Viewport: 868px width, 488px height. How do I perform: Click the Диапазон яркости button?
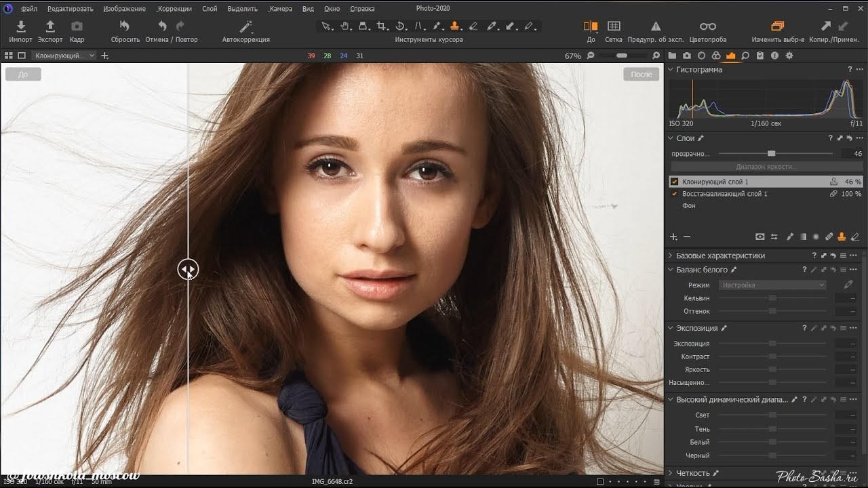point(766,167)
